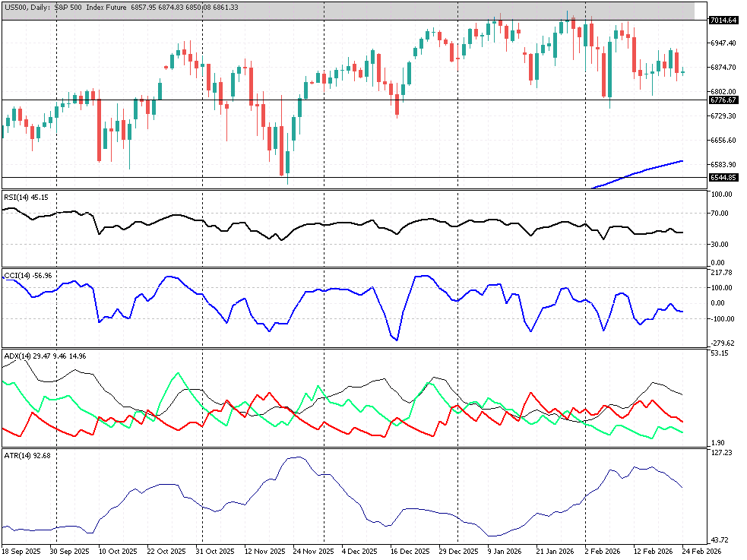Click the 2 Feb 2026 date label
747x560 pixels.
[x=603, y=550]
